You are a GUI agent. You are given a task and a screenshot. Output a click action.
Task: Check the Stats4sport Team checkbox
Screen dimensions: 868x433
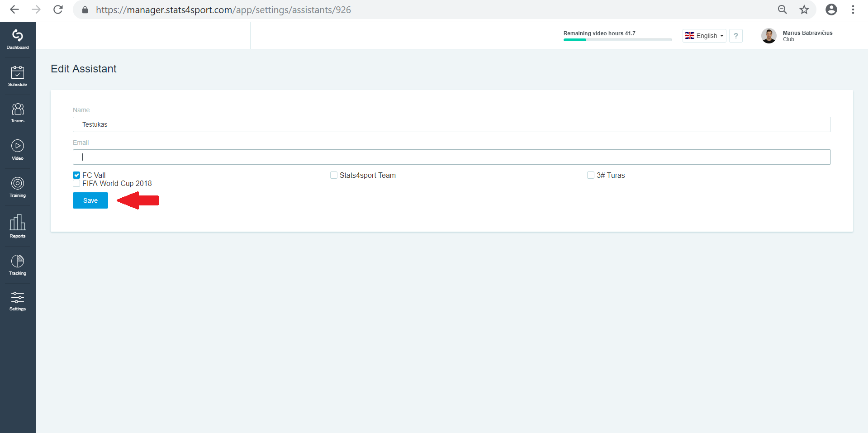334,175
